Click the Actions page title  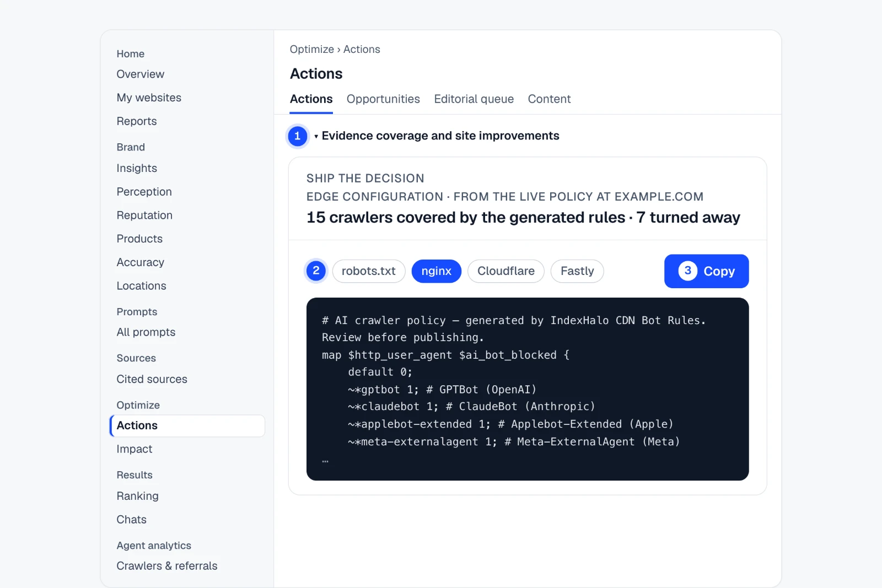click(316, 74)
